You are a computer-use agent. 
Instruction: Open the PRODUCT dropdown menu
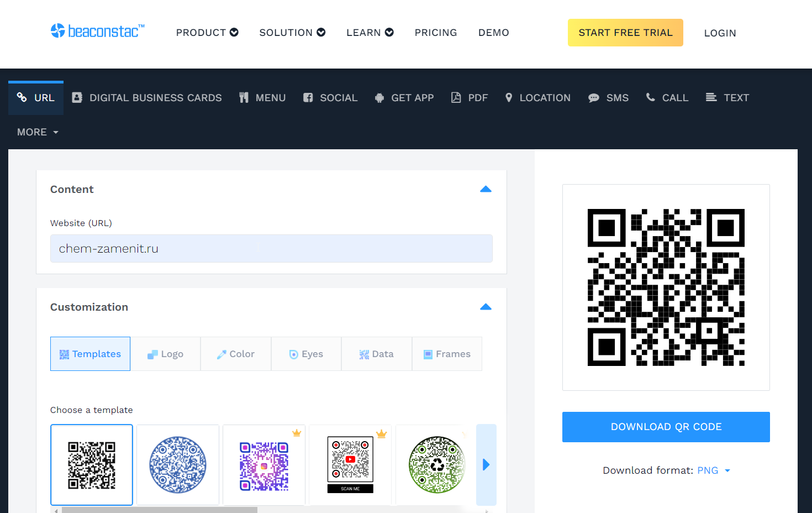coord(207,33)
